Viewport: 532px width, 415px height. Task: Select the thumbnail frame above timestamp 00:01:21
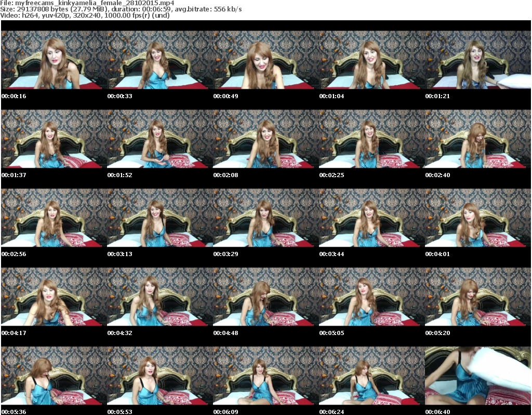point(478,60)
